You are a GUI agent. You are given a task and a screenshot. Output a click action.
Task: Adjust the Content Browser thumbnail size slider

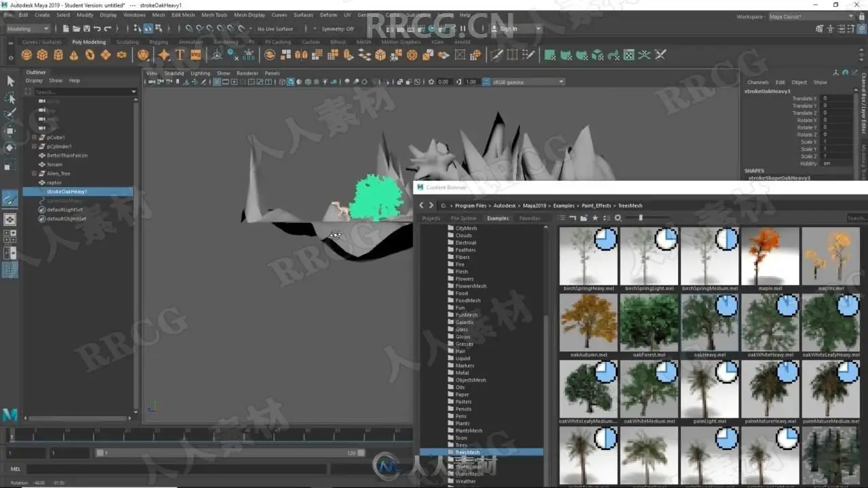[640, 218]
